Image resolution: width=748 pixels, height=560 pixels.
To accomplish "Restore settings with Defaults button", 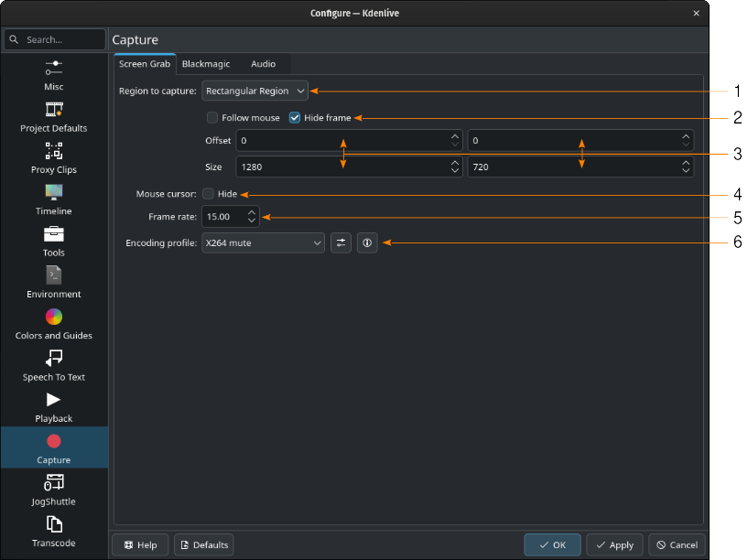I will [x=203, y=544].
